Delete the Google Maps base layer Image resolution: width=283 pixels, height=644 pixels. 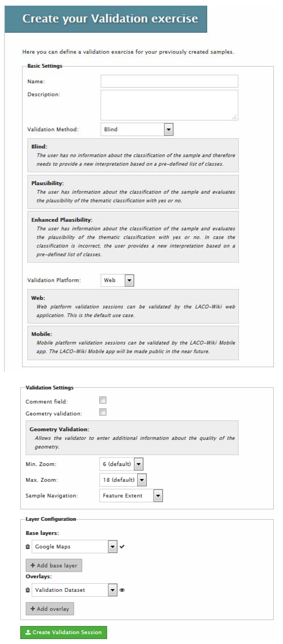pyautogui.click(x=28, y=546)
